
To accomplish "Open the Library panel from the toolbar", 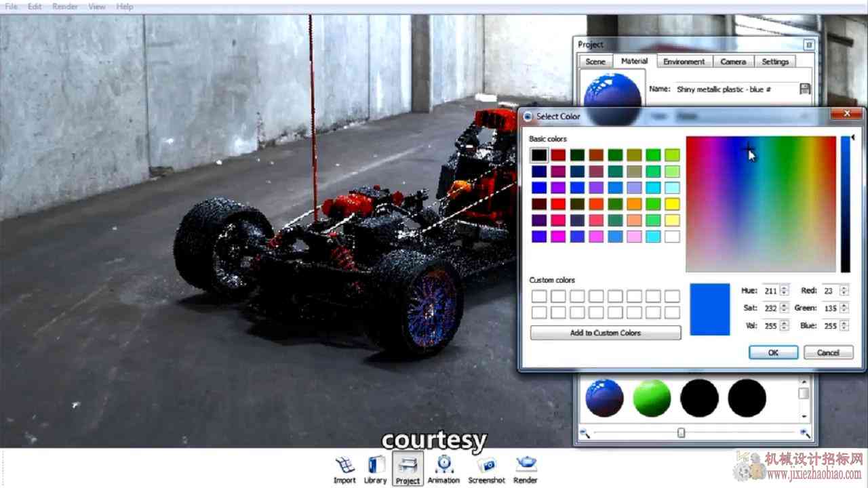I will click(x=375, y=470).
